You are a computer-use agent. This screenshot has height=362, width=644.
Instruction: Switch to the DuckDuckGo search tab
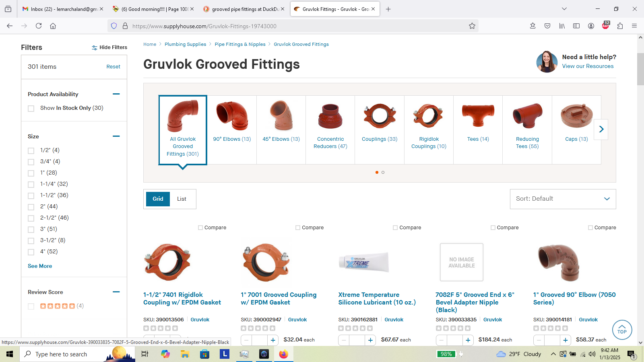pos(244,9)
